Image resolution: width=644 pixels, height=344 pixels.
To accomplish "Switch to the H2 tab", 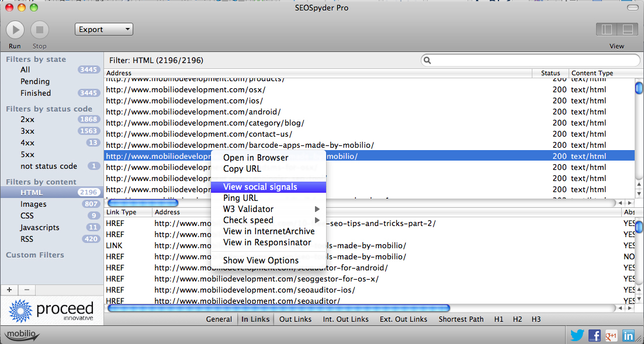I will coord(517,319).
